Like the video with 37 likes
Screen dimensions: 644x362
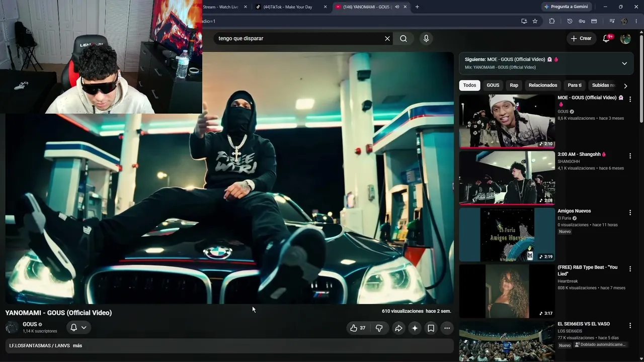click(358, 328)
